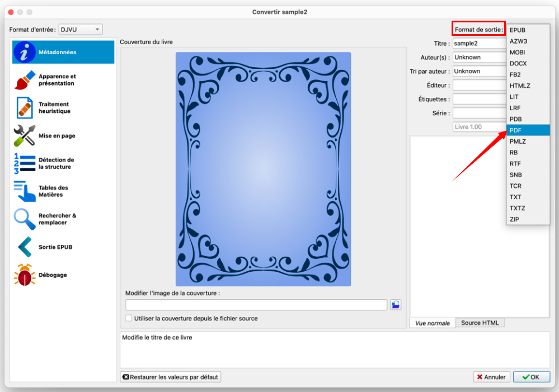The image size is (559, 392).
Task: Choose EPUB output format
Action: click(528, 30)
